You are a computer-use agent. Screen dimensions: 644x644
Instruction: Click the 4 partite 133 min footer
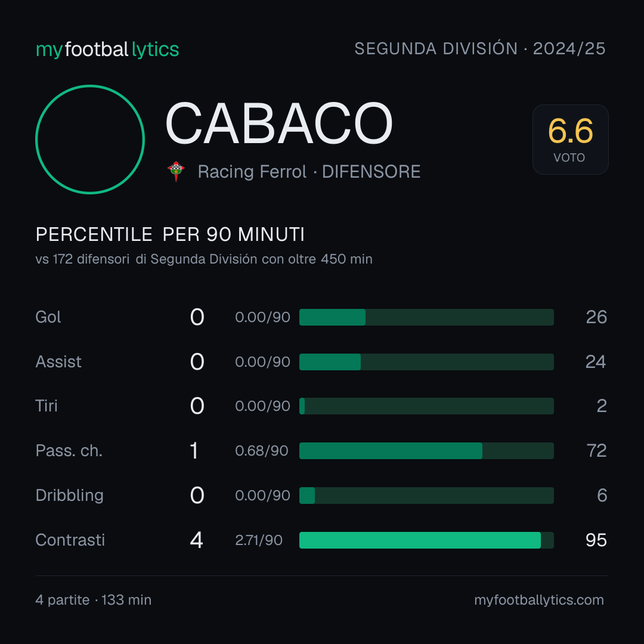coord(94,600)
